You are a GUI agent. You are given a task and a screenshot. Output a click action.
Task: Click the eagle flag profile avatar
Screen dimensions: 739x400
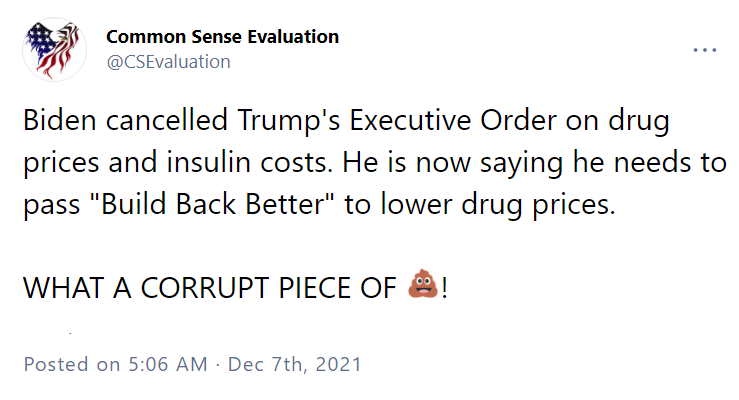(54, 49)
